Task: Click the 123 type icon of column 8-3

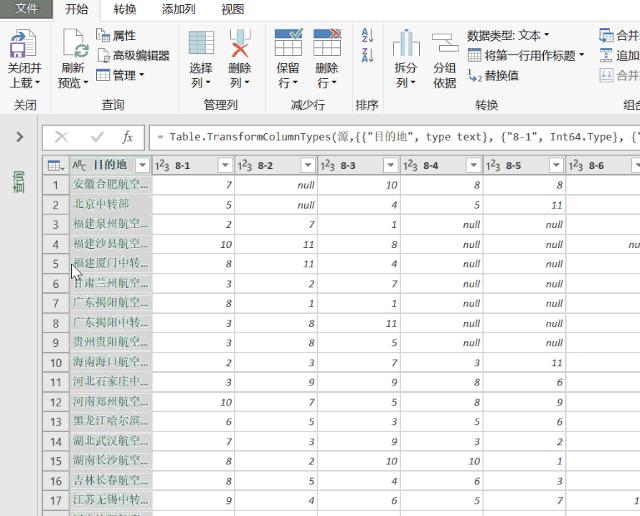Action: pos(328,165)
